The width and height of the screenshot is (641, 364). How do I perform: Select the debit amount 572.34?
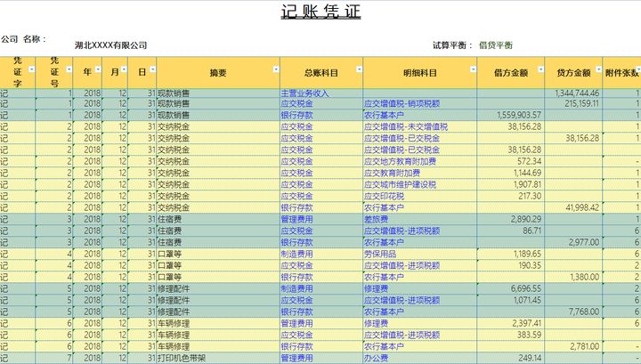[511, 161]
